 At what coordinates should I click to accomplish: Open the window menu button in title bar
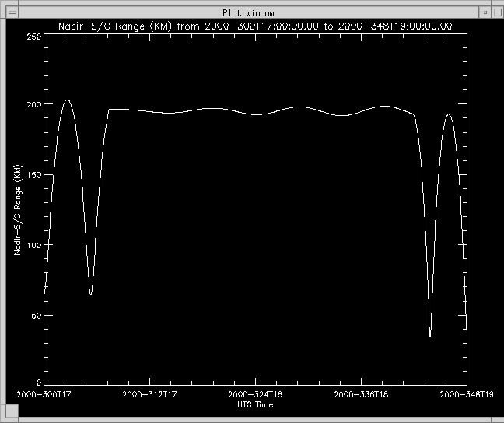point(11,12)
